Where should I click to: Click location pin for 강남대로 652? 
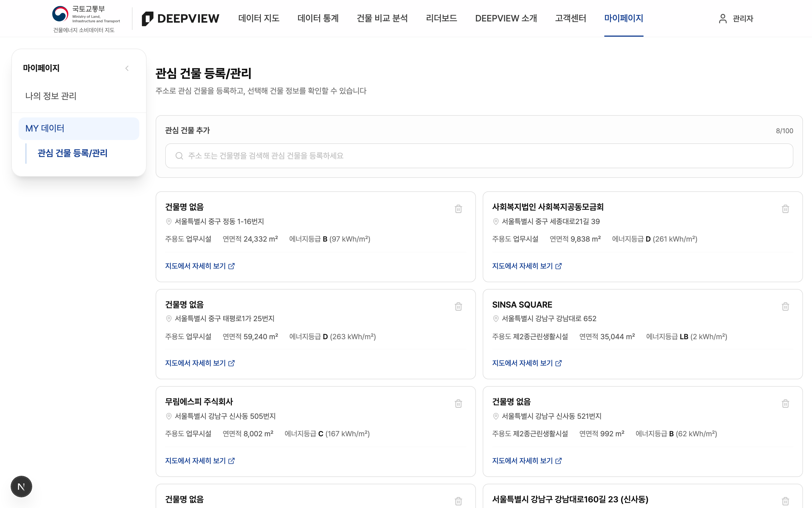[x=496, y=319]
